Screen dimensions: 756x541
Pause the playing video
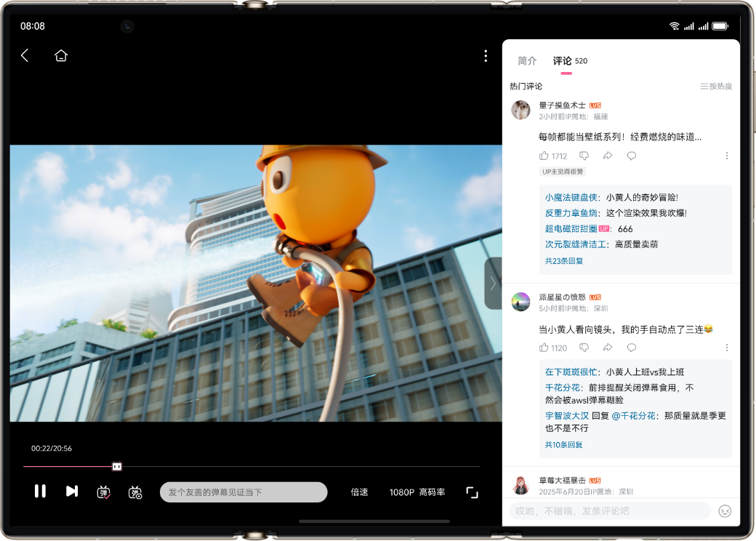coord(40,492)
